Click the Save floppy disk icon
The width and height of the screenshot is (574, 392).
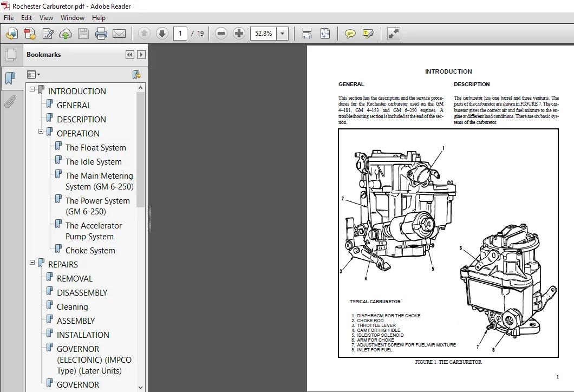coord(83,34)
